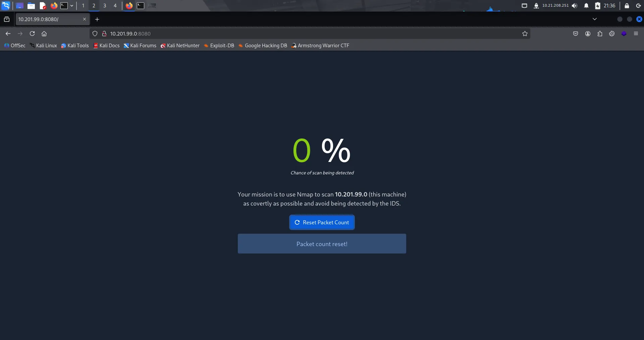
Task: Mute the system volume icon
Action: click(x=575, y=6)
